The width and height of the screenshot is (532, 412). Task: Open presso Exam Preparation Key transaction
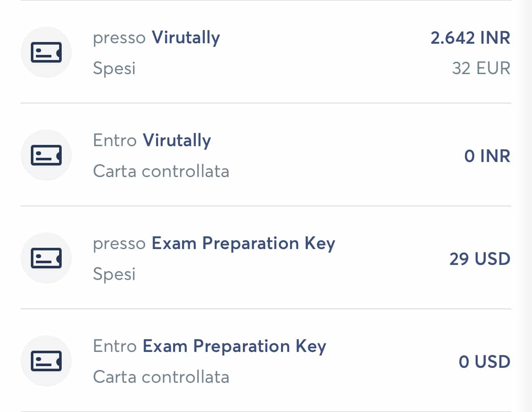[x=266, y=258]
